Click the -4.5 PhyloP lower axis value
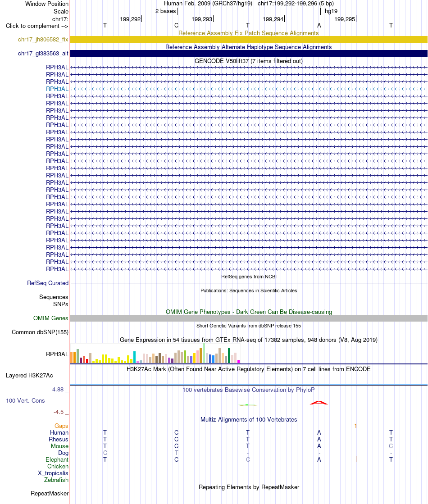Screen dimensions: 428x504 point(59,412)
